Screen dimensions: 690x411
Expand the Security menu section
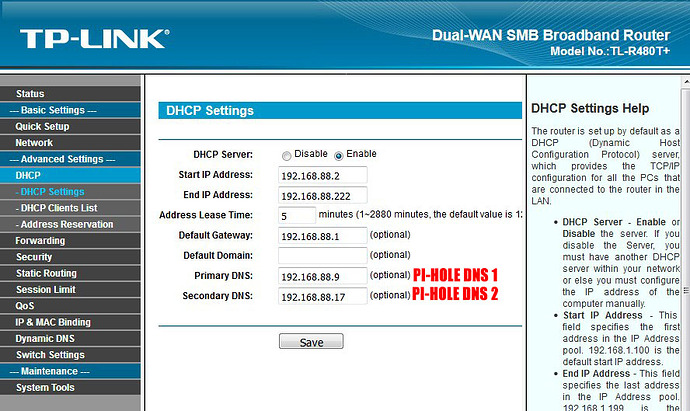34,257
